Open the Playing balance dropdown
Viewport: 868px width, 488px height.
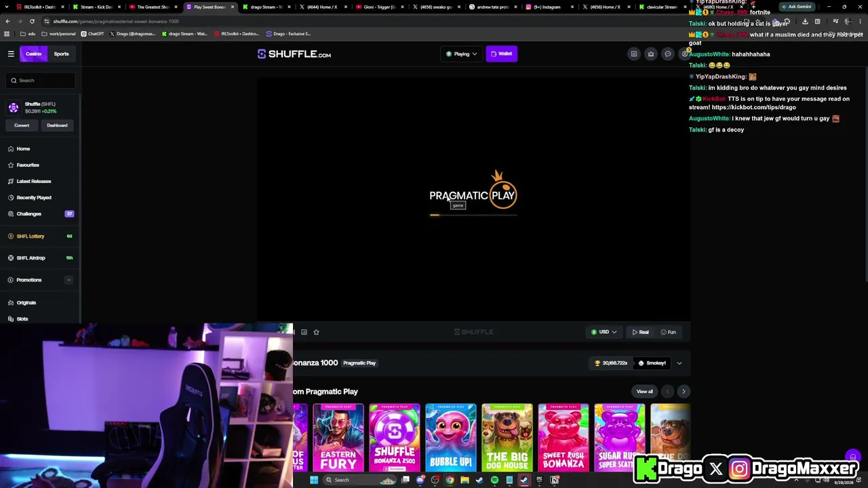[461, 54]
